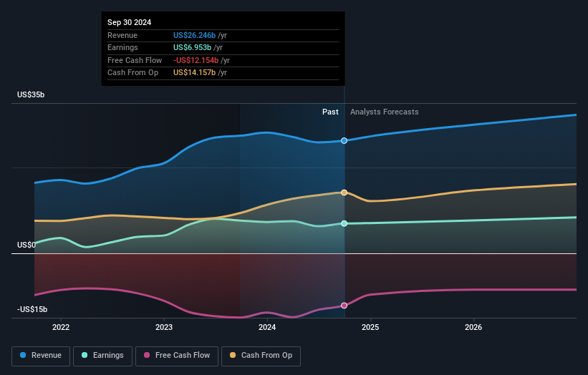Click the -US$12.154b free cash flow value
The height and width of the screenshot is (375, 588).
tap(196, 60)
